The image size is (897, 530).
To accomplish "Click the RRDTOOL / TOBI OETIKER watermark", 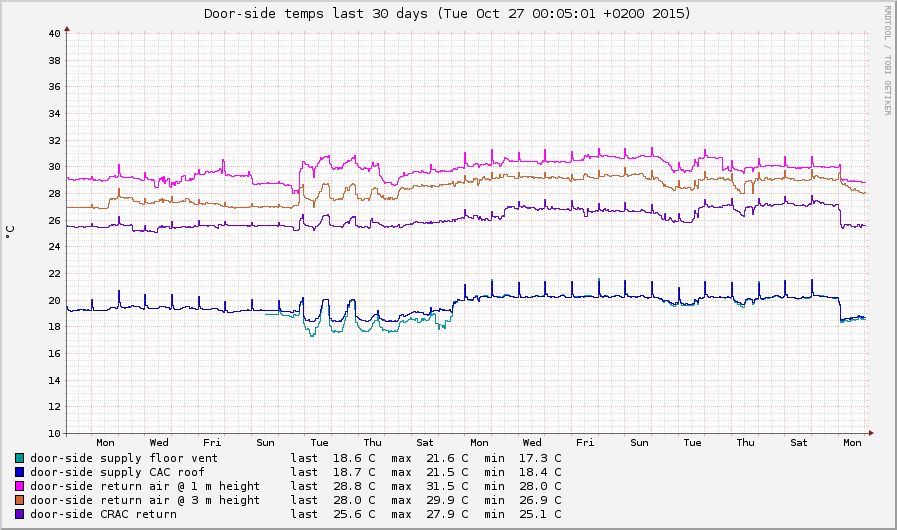I will [x=887, y=60].
